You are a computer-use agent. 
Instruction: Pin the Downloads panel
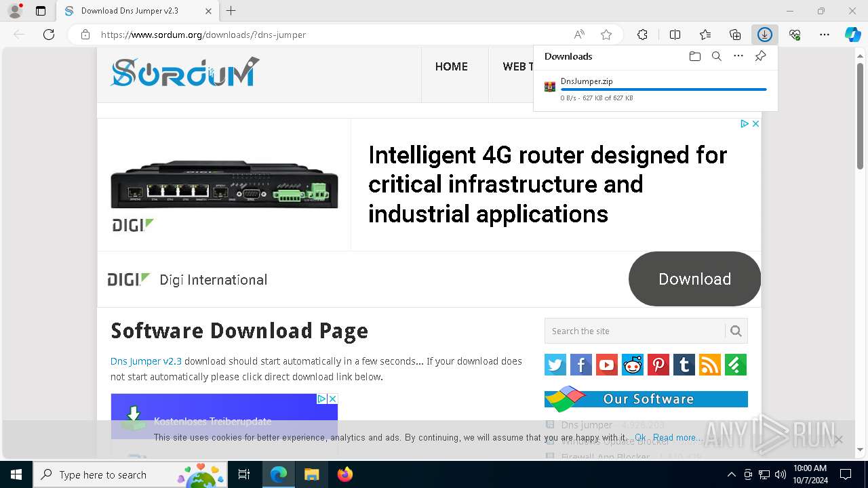760,56
